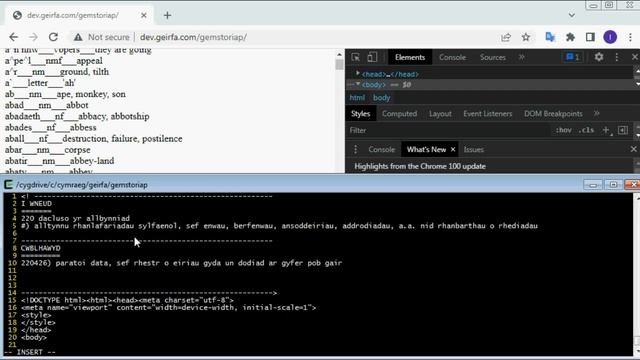The height and width of the screenshot is (360, 640).
Task: Click the page vertical scrollbar thumb
Action: [339, 65]
